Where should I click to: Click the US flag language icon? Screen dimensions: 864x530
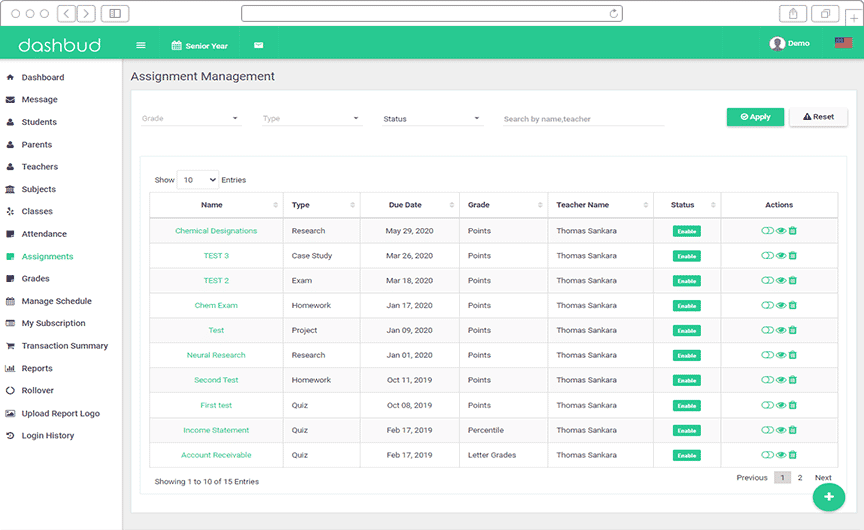[x=843, y=44]
